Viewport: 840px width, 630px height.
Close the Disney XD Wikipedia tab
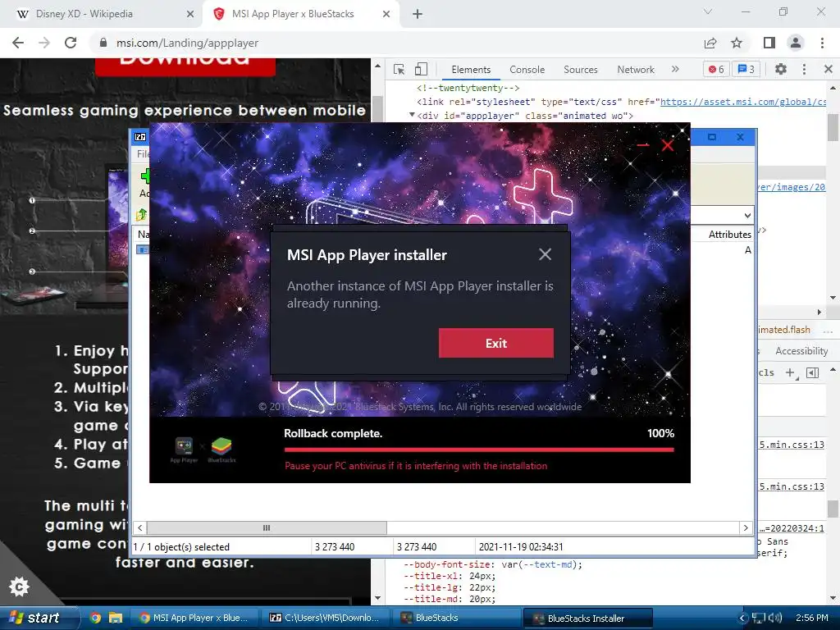coord(190,14)
